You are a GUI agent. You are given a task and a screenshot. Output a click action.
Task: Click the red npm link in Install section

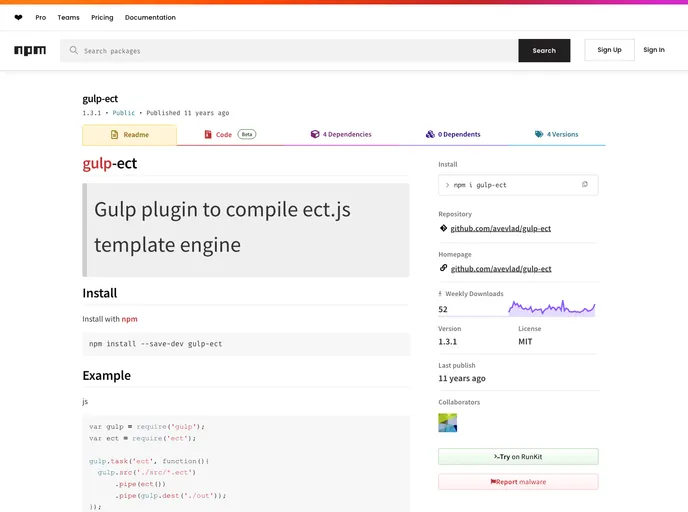129,319
